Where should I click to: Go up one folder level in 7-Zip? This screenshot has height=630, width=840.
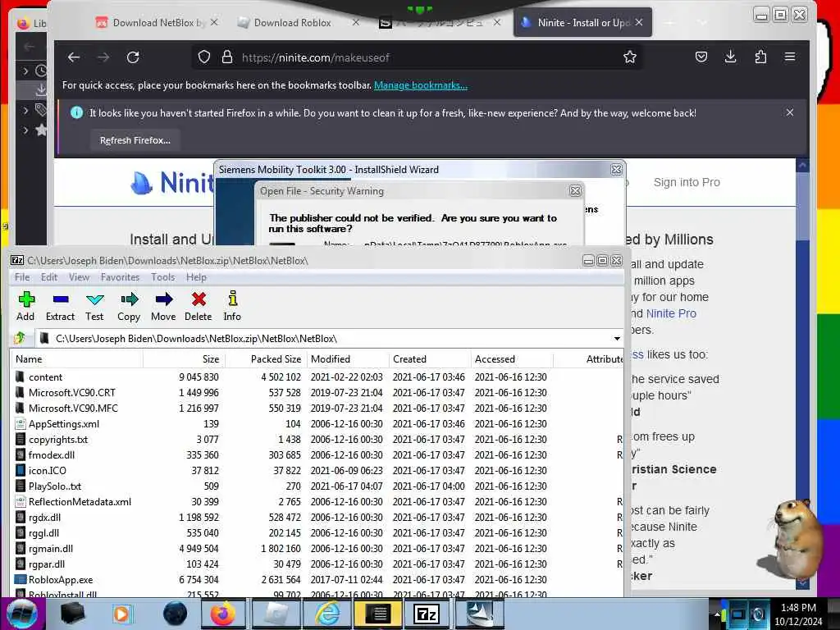point(21,338)
